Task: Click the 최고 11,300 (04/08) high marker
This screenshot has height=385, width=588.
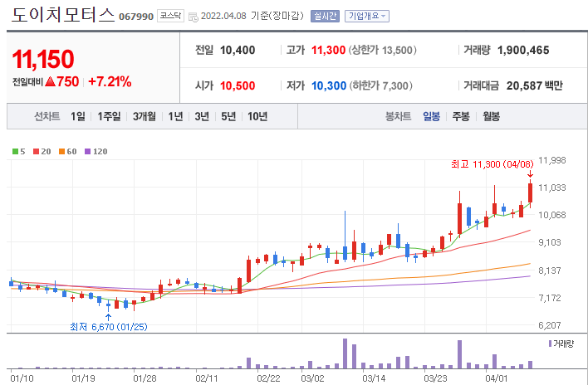Action: pyautogui.click(x=492, y=164)
